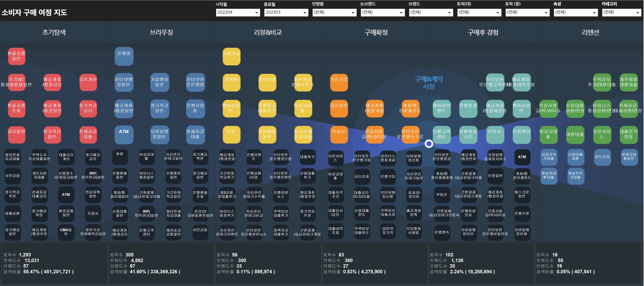Click the yellow 후원 topic tile
Image resolution: width=644 pixels, height=286 pixels.
pos(231,135)
